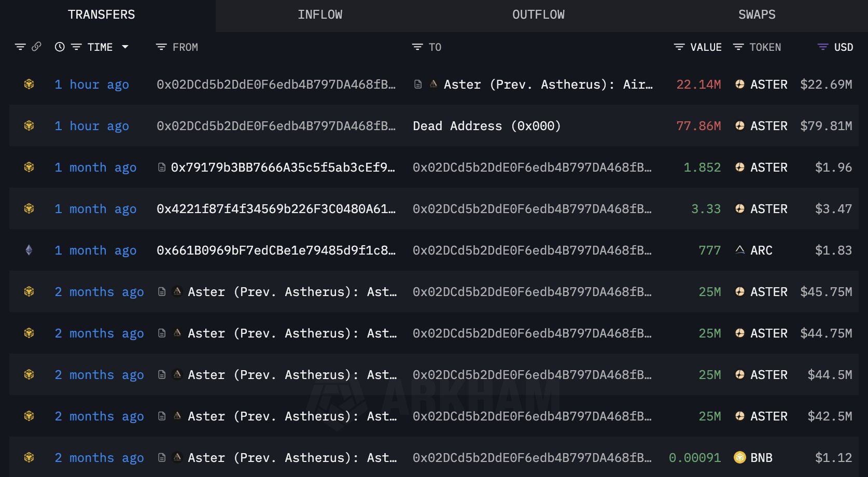868x477 pixels.
Task: Click the purple filter icon beside USD
Action: tap(823, 47)
